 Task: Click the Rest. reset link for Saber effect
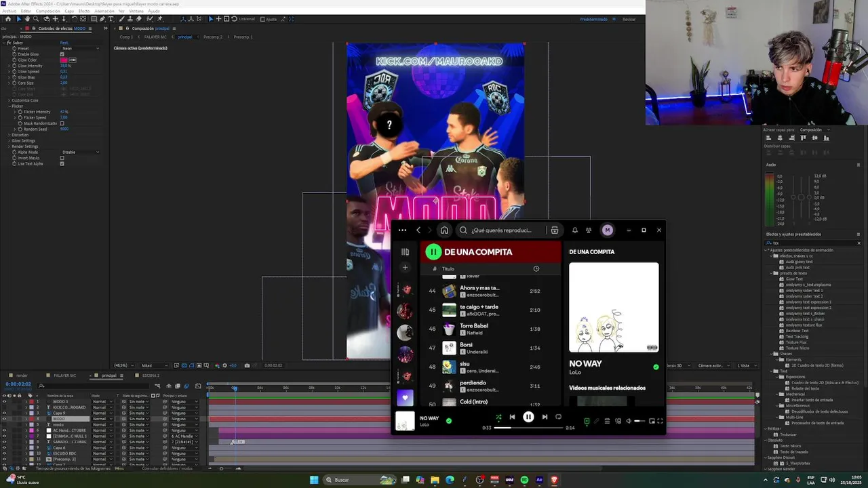(64, 43)
